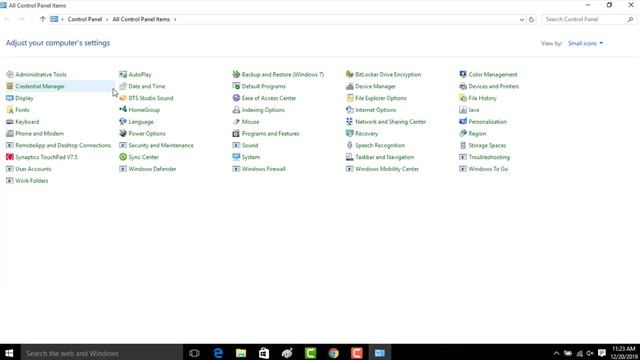
Task: Click the Mouse icon
Action: [236, 122]
